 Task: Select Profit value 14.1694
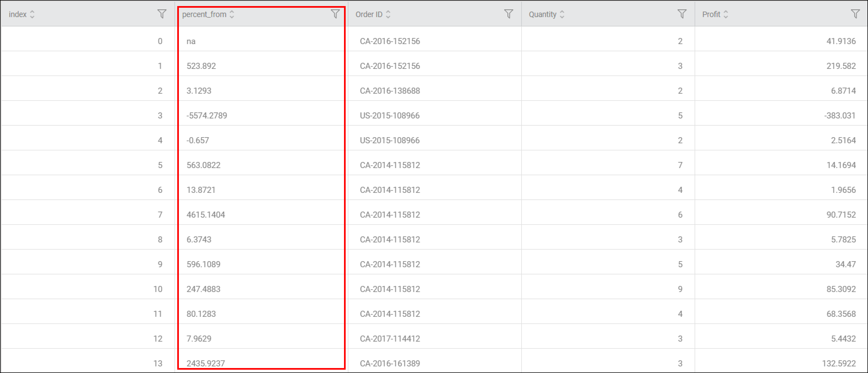coord(841,165)
